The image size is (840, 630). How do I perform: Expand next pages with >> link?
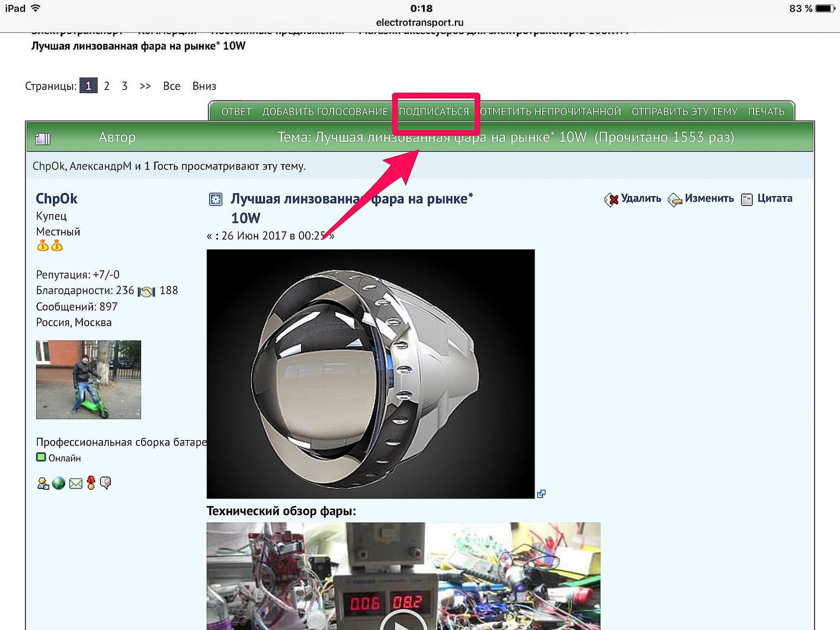pyautogui.click(x=145, y=86)
